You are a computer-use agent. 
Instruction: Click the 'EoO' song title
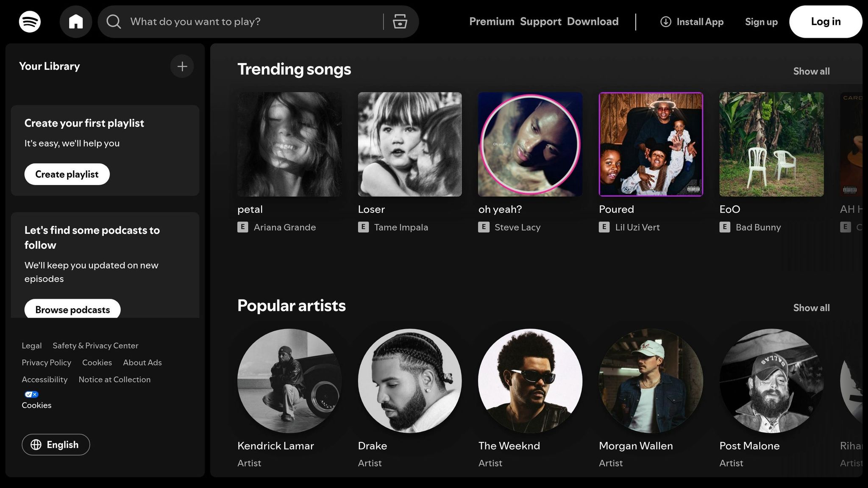click(730, 209)
